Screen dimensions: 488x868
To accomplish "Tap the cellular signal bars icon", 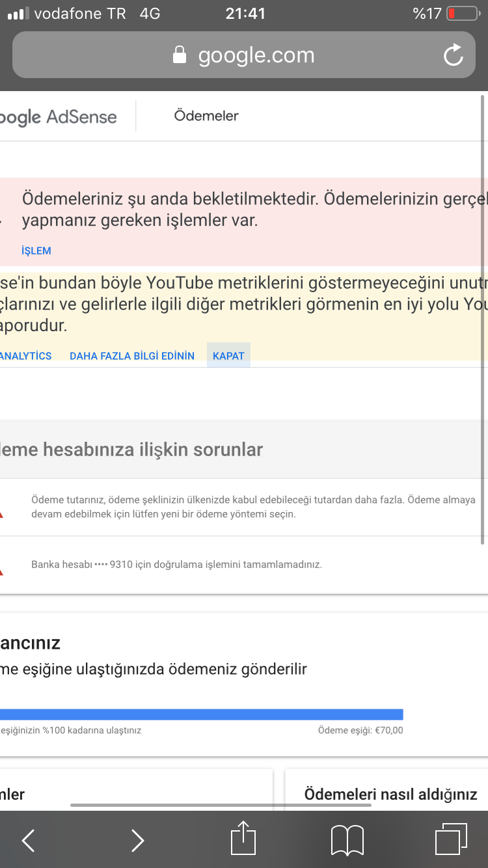I will click(18, 14).
